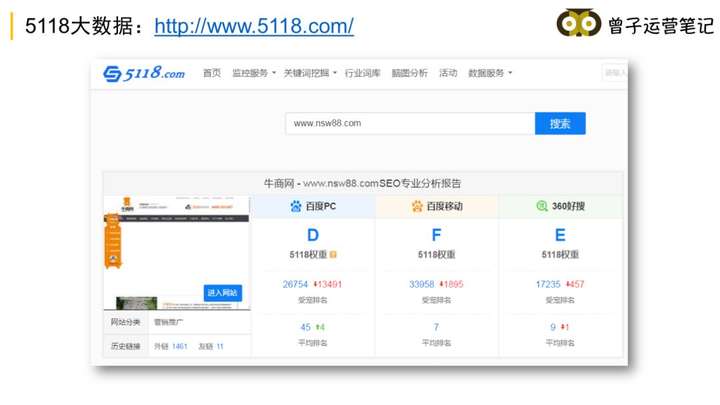Expand the 关键词挖掘 dropdown menu
Viewport: 720px width, 405px height.
[x=310, y=73]
